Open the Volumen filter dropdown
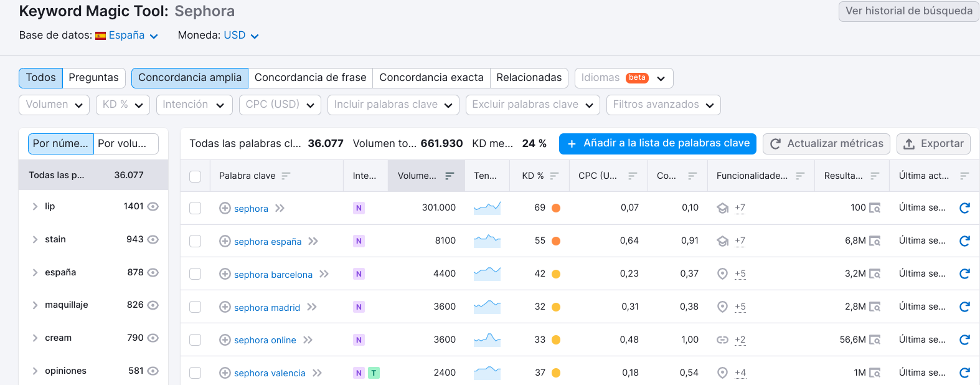Image resolution: width=980 pixels, height=385 pixels. (54, 105)
